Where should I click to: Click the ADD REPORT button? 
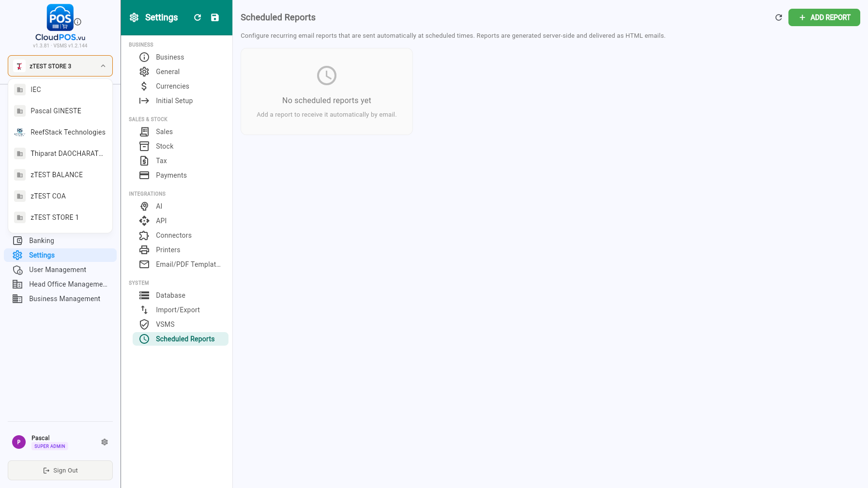tap(824, 17)
